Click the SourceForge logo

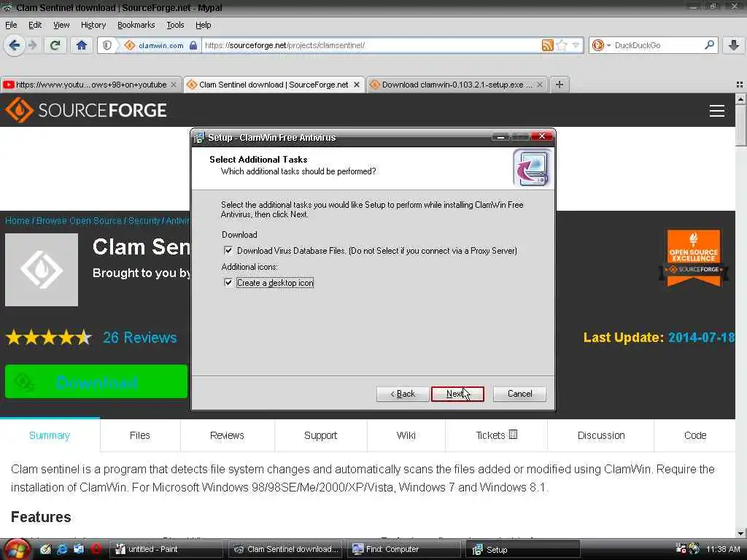coord(86,110)
